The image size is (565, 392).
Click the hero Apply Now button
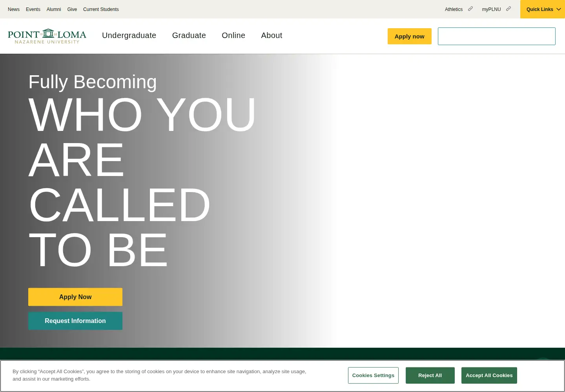click(x=75, y=297)
